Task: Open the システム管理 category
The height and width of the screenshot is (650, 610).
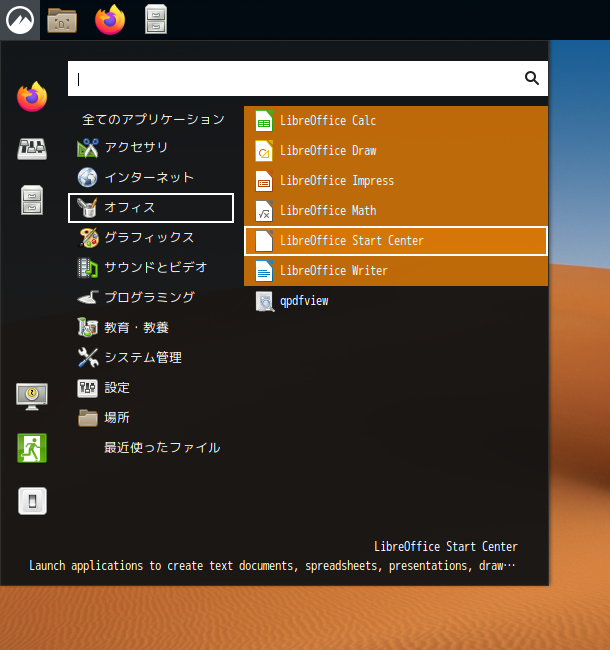Action: 151,357
